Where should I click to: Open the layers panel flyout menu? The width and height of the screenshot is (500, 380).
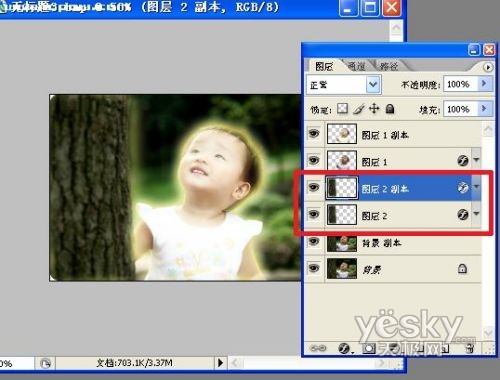click(487, 67)
